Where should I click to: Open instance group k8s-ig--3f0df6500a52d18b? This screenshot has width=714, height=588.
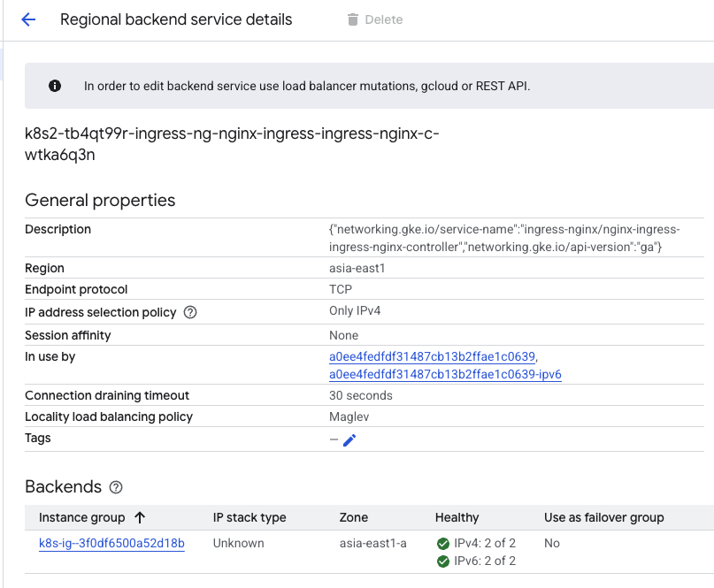111,543
